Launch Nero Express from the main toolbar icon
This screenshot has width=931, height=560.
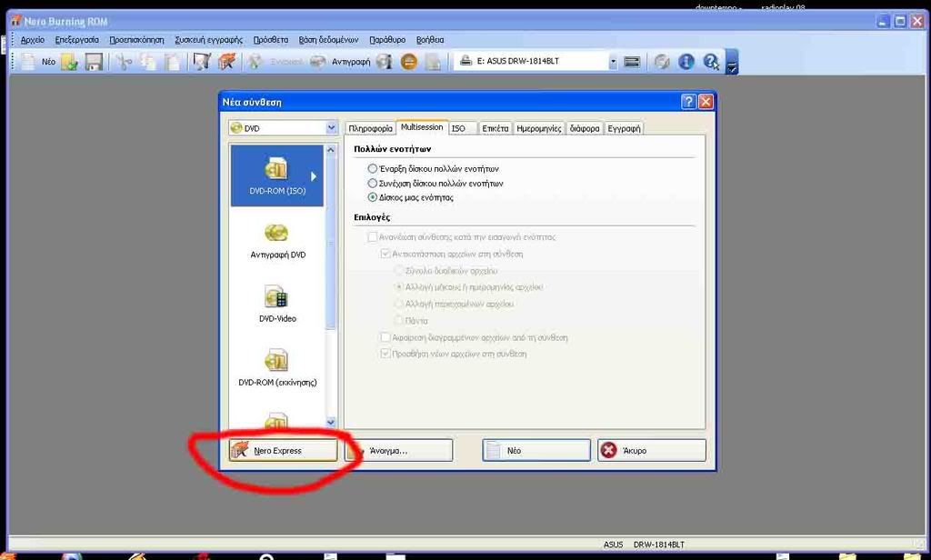(226, 61)
